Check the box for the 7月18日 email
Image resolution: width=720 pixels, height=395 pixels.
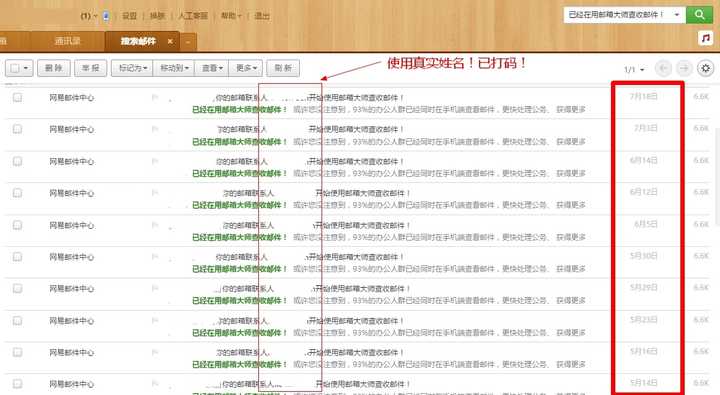pos(17,97)
